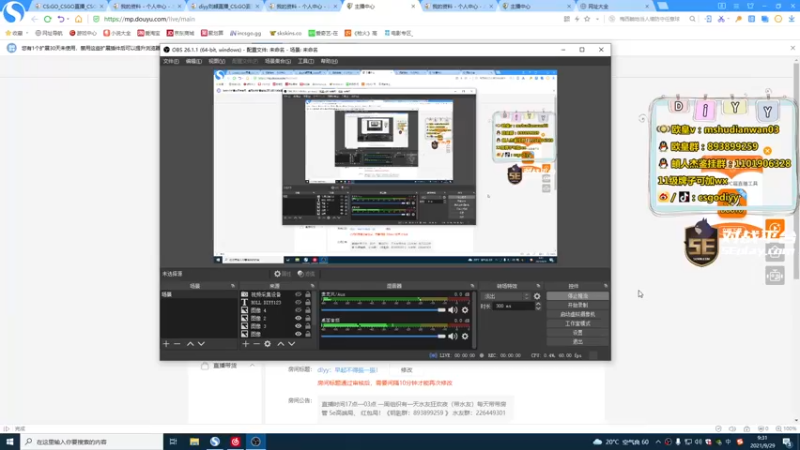Toggle visibility of the 图像 3 source
This screenshot has height=450, width=800.
[x=298, y=326]
